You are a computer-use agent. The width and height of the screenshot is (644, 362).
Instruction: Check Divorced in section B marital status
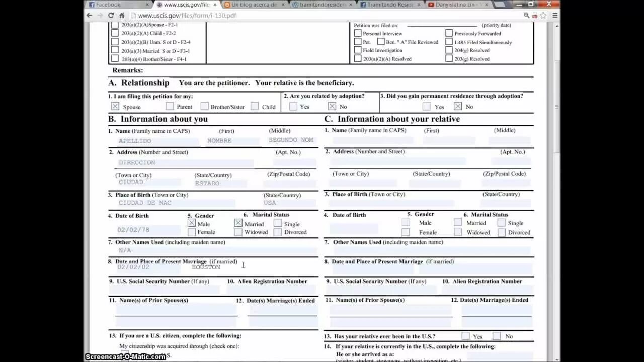click(278, 232)
